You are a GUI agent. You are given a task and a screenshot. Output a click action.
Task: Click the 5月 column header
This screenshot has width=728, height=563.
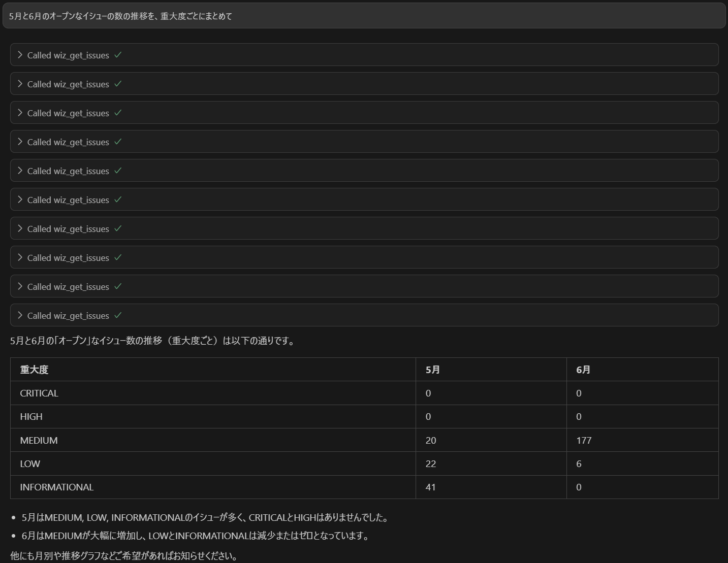433,370
